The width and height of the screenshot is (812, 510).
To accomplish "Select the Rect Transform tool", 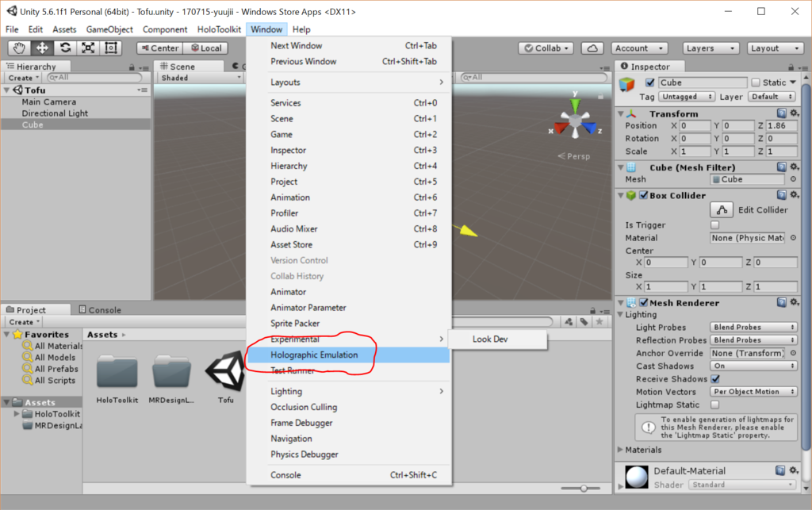I will point(111,48).
